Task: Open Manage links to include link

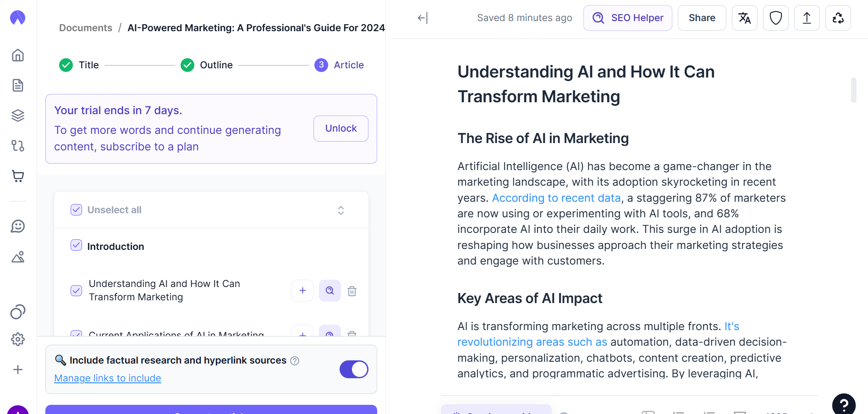Action: (x=108, y=378)
